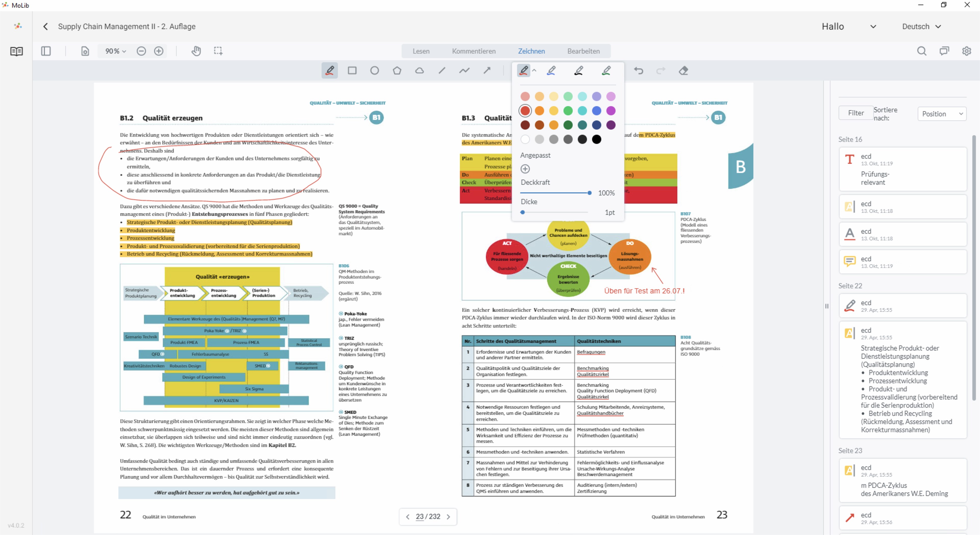Open the 90% zoom level dropdown
This screenshot has height=535, width=980.
(115, 51)
